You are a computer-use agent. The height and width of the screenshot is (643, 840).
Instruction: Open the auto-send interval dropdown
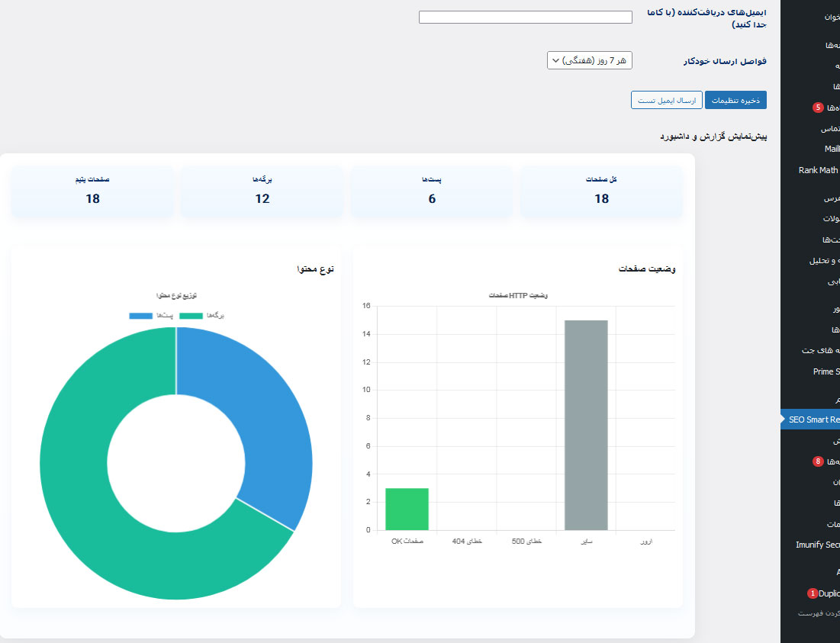point(589,60)
